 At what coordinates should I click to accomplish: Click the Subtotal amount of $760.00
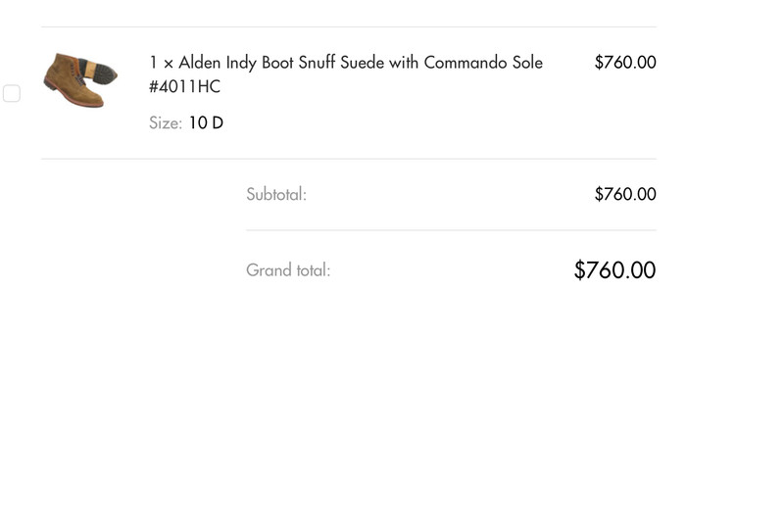625,194
